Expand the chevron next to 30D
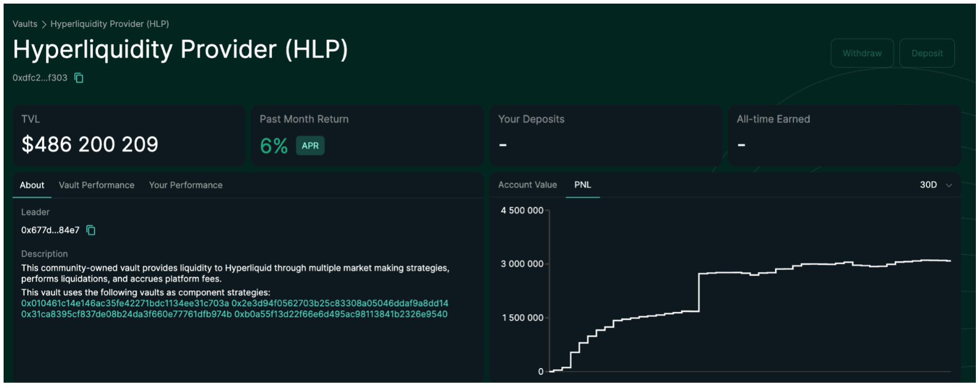Image resolution: width=980 pixels, height=388 pixels. tap(949, 185)
